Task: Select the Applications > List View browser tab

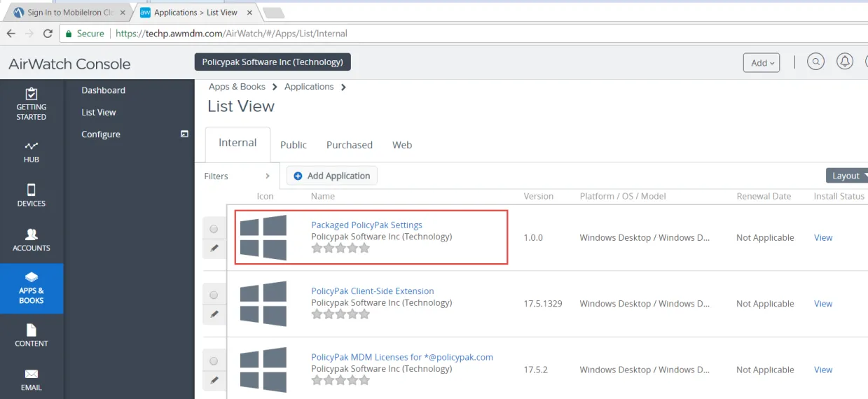Action: click(195, 13)
